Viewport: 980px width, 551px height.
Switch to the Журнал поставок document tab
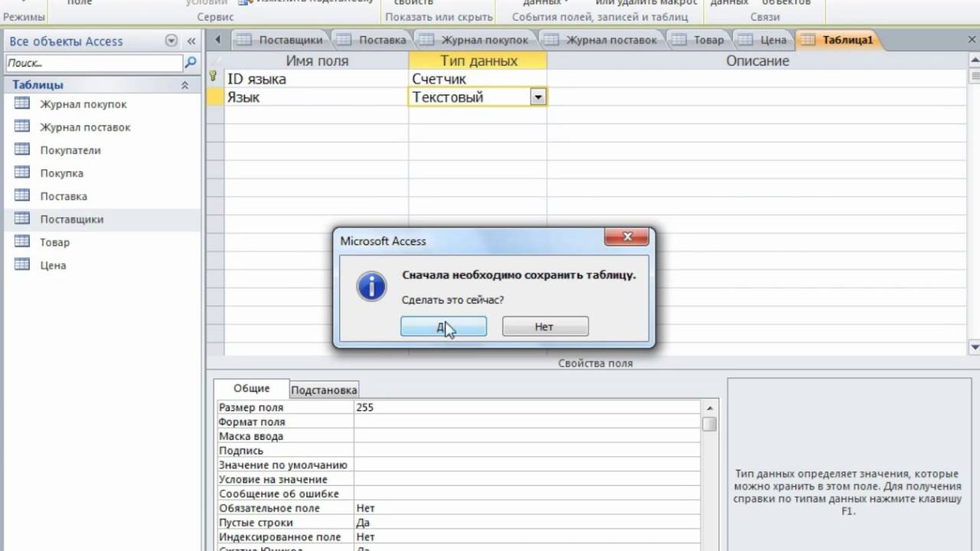click(602, 40)
